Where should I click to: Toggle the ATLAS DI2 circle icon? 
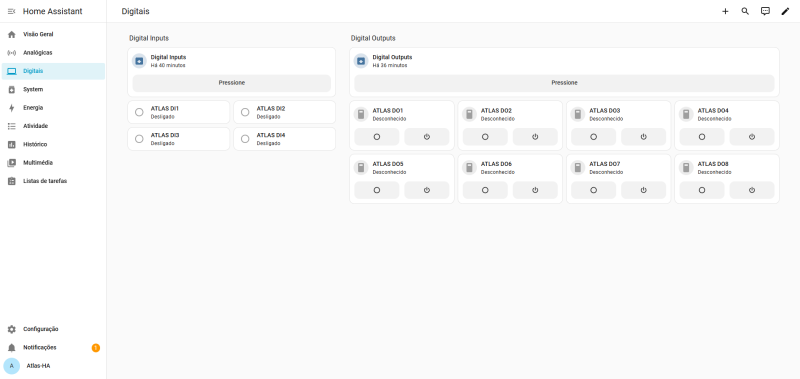coord(245,112)
